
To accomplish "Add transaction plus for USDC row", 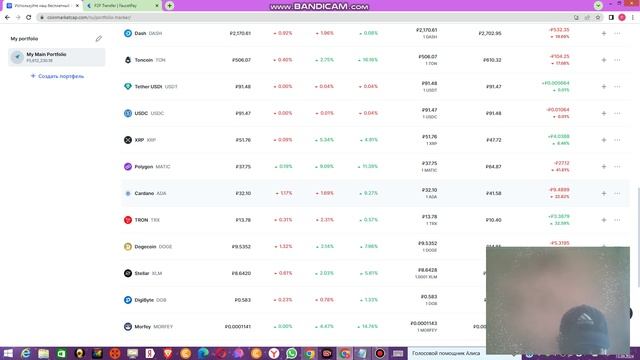I will (604, 113).
